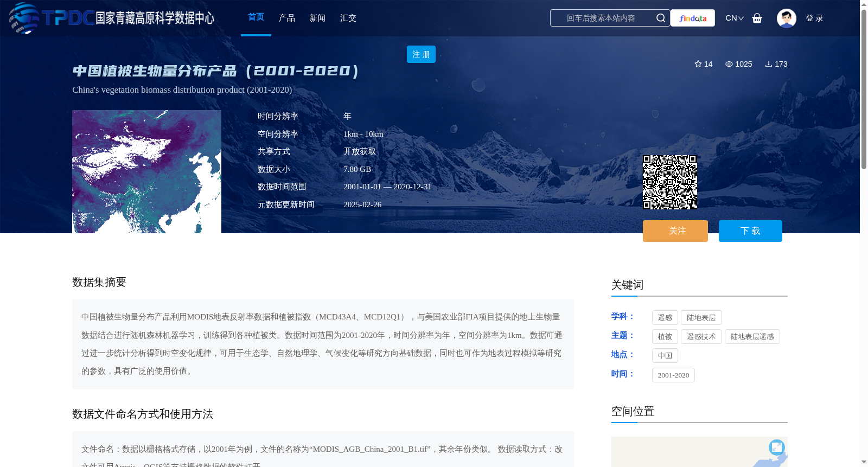This screenshot has width=868, height=467.
Task: Click the star favorites count icon
Action: click(x=698, y=64)
